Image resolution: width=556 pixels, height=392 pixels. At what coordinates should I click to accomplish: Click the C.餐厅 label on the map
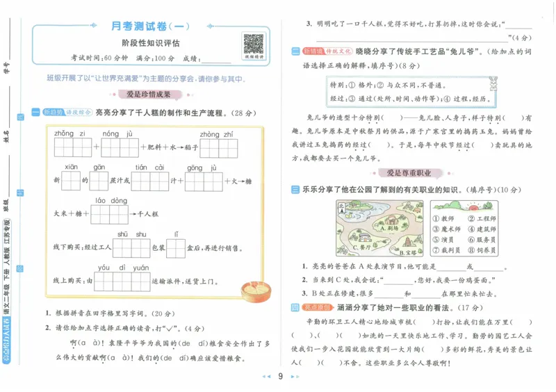click(361, 247)
